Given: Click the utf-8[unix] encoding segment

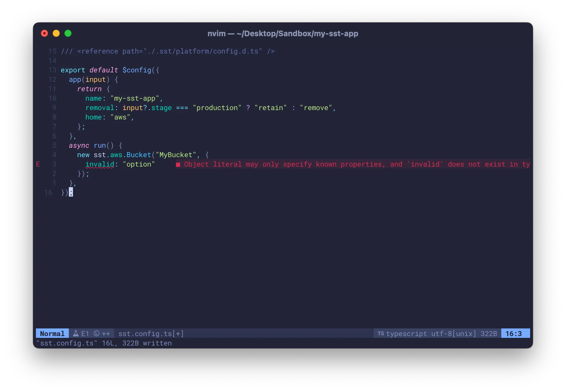Looking at the screenshot, I should point(453,333).
